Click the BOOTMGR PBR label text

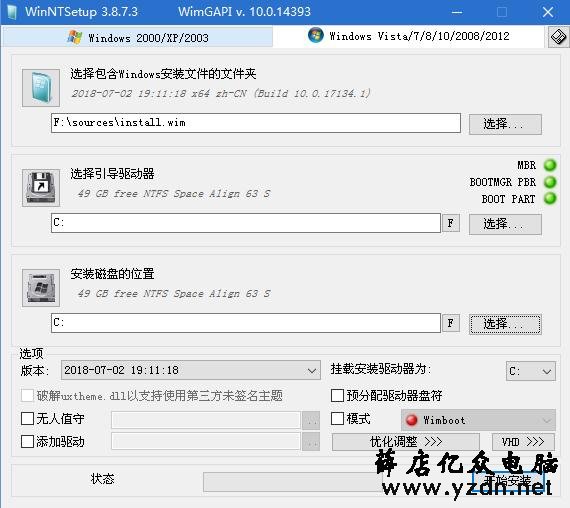503,182
